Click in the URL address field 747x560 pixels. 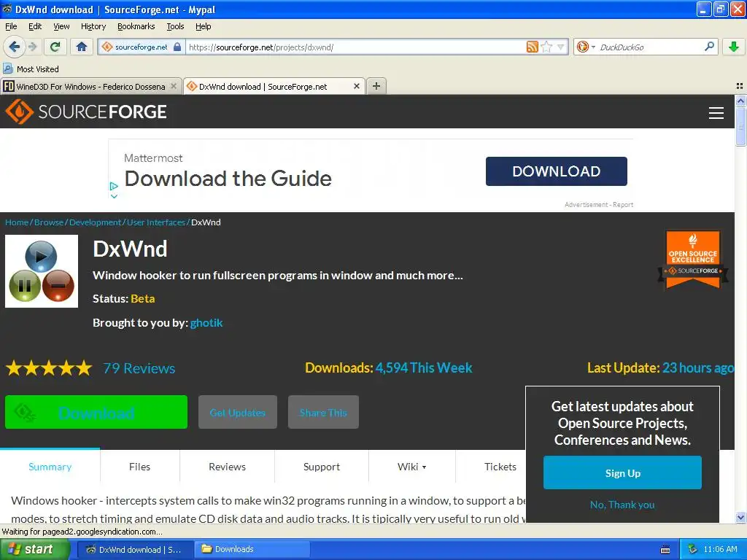point(355,47)
